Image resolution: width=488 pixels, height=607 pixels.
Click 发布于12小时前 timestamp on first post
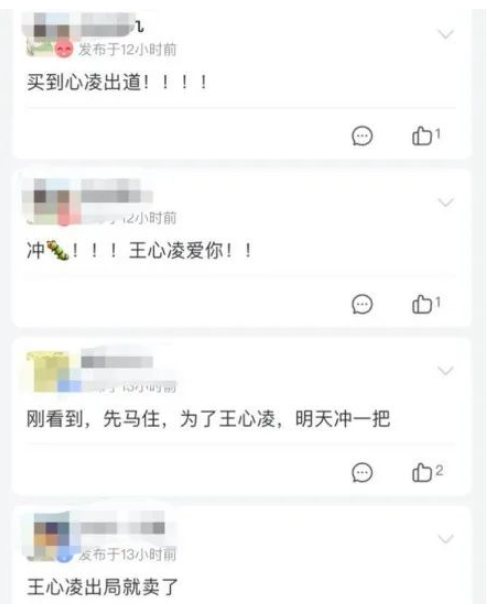tap(128, 50)
